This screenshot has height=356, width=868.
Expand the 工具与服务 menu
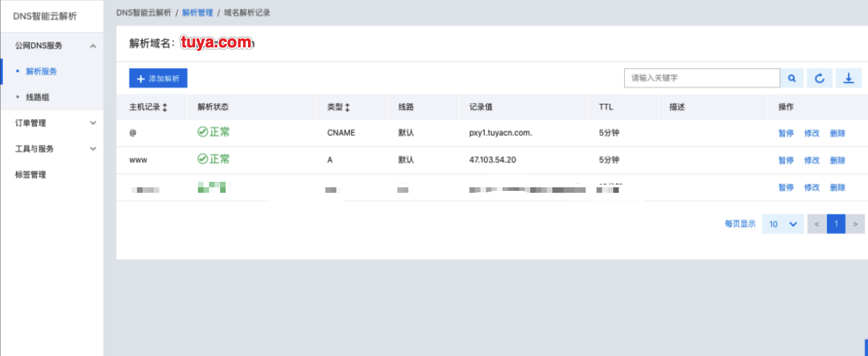point(93,149)
